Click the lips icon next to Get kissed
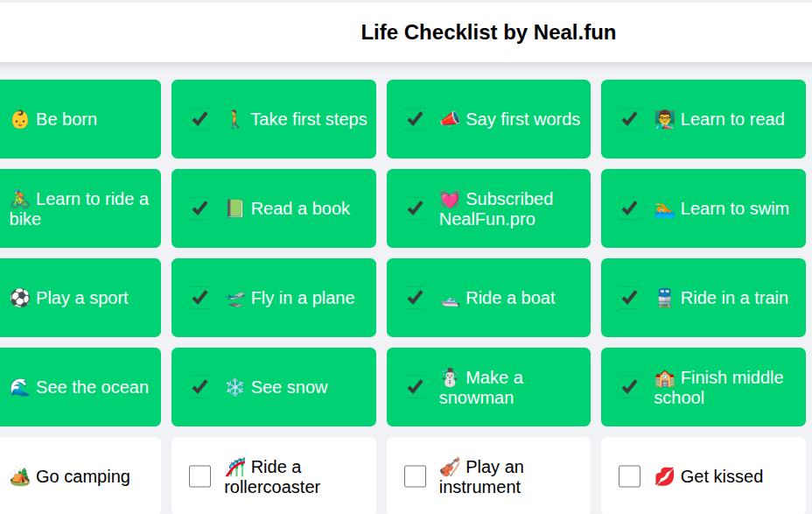The height and width of the screenshot is (514, 812). tap(664, 476)
